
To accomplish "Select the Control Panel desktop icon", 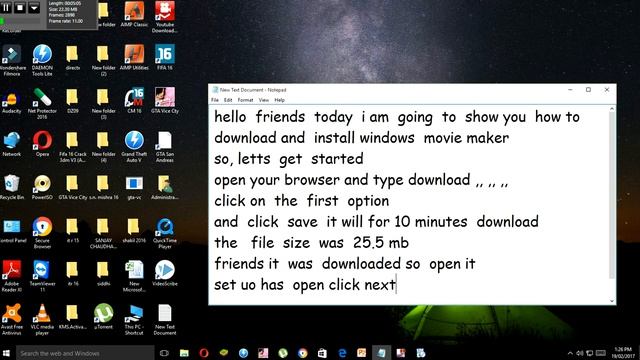I will (x=12, y=230).
